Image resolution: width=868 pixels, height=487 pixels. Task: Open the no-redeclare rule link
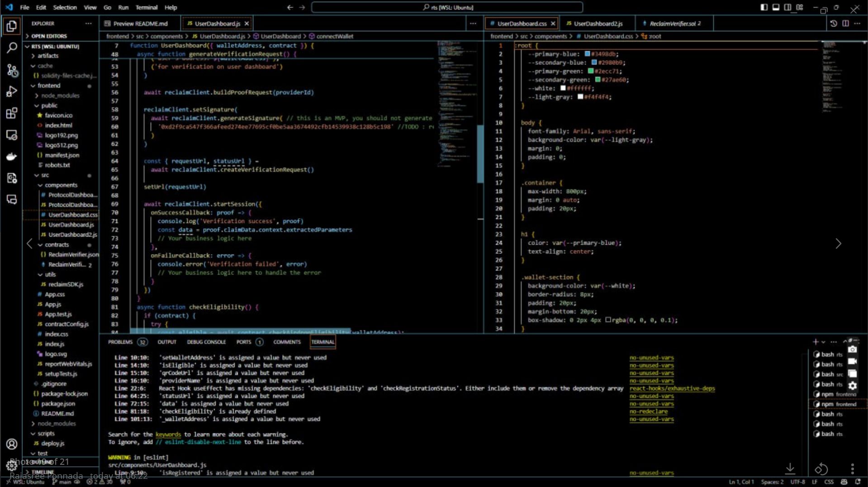(648, 411)
